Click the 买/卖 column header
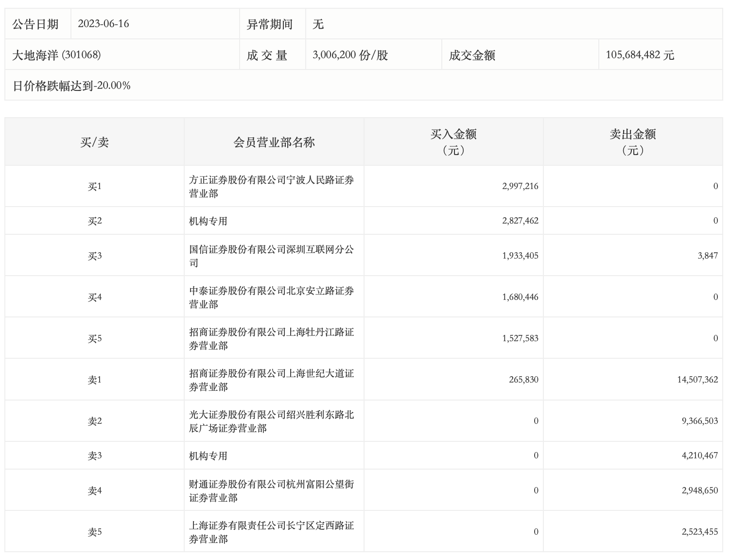The image size is (731, 560). (x=94, y=142)
